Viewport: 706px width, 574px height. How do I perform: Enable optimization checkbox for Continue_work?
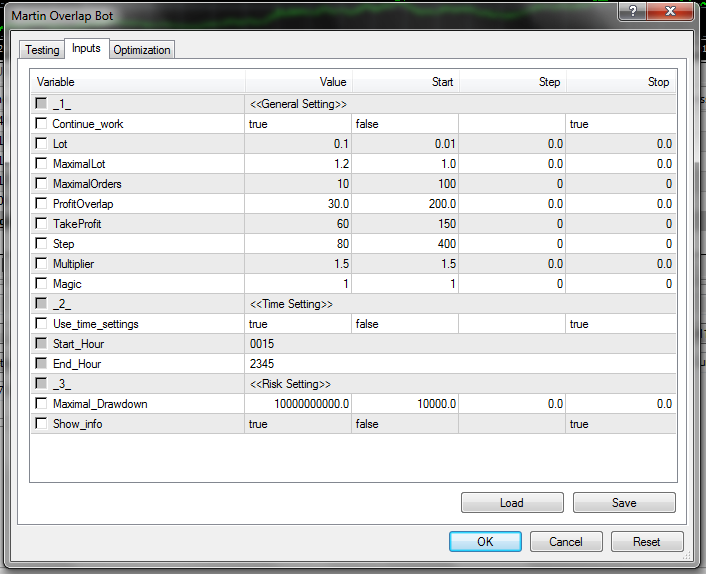tap(41, 123)
